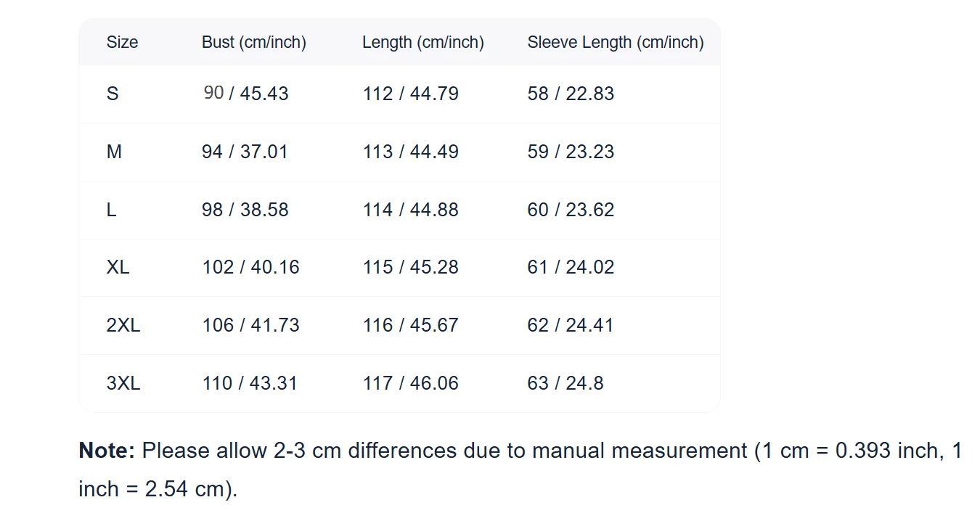
Task: Select the XL size row label
Action: [x=118, y=267]
